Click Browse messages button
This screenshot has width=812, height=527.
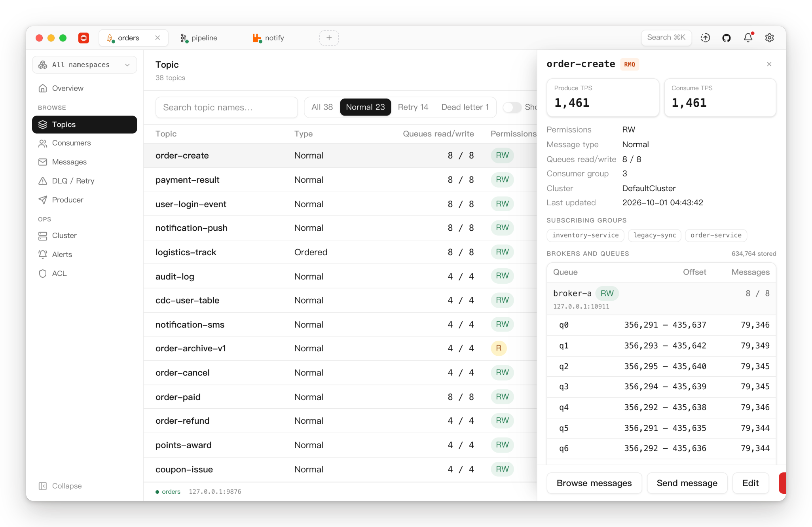[594, 483]
